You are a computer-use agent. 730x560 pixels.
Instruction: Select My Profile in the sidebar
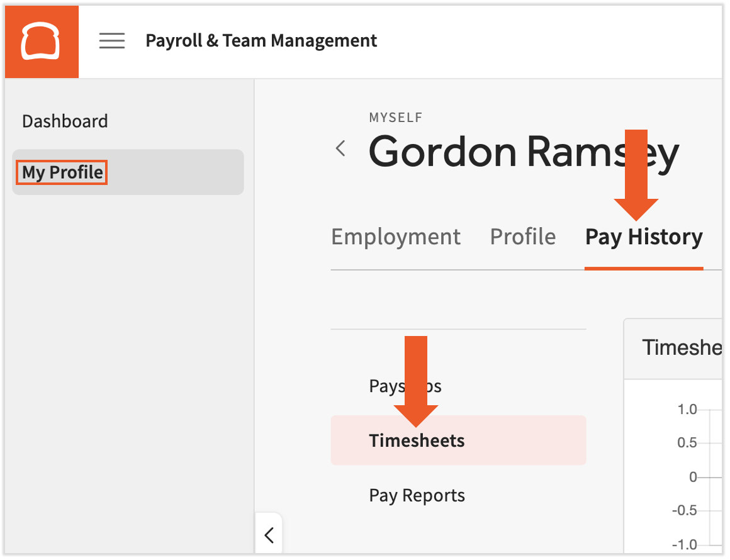coord(62,172)
